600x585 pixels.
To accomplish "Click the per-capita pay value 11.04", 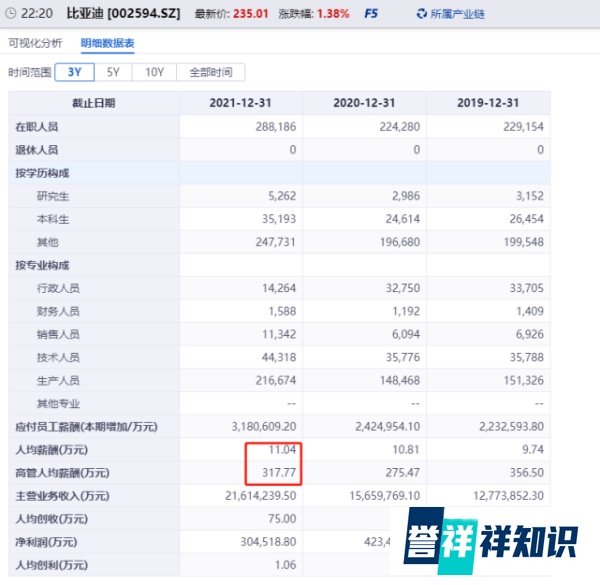I will pyautogui.click(x=282, y=450).
